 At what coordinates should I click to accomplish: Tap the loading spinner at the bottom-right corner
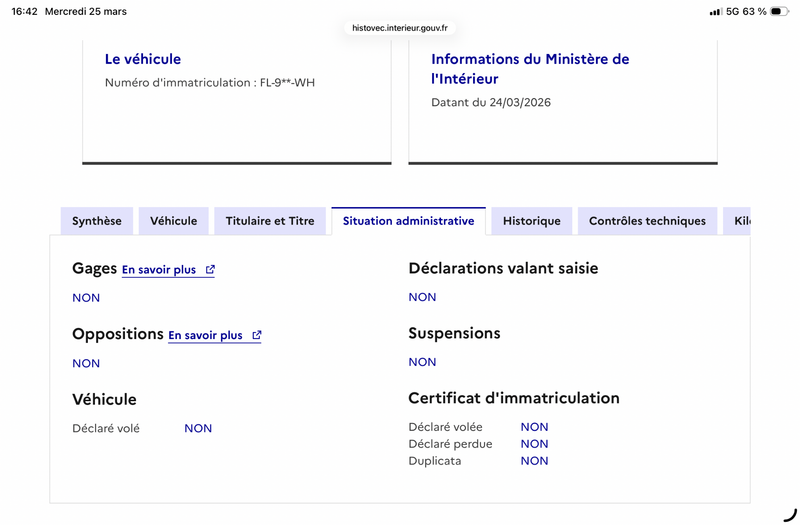788,512
